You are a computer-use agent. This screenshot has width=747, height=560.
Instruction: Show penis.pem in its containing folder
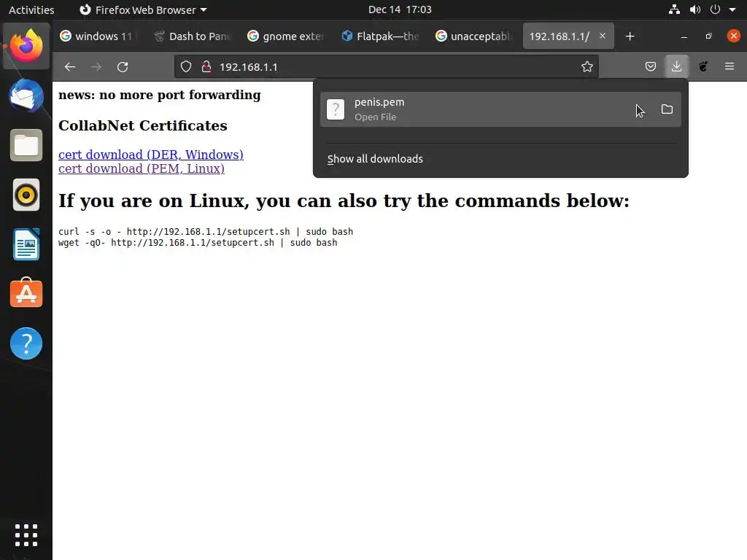667,109
